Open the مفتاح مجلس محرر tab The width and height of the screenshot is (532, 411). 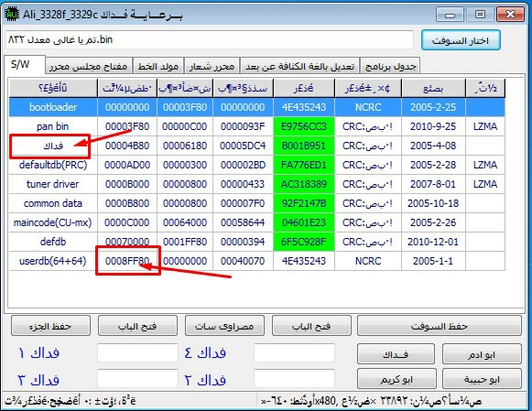(x=88, y=66)
